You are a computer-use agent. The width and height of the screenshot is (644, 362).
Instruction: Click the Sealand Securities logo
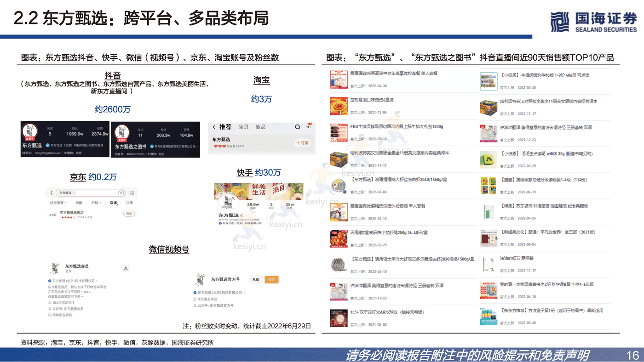pyautogui.click(x=593, y=22)
